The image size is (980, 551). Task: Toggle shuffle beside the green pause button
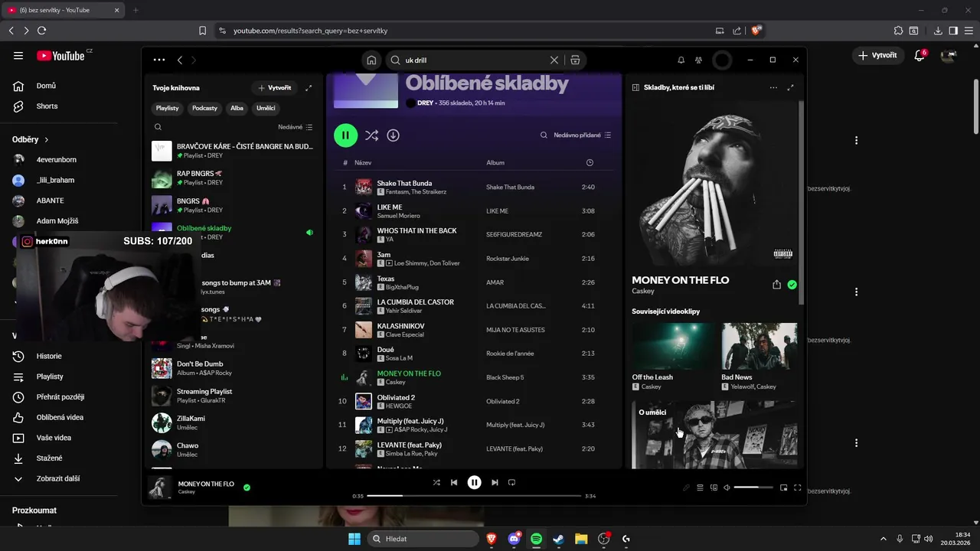click(371, 135)
